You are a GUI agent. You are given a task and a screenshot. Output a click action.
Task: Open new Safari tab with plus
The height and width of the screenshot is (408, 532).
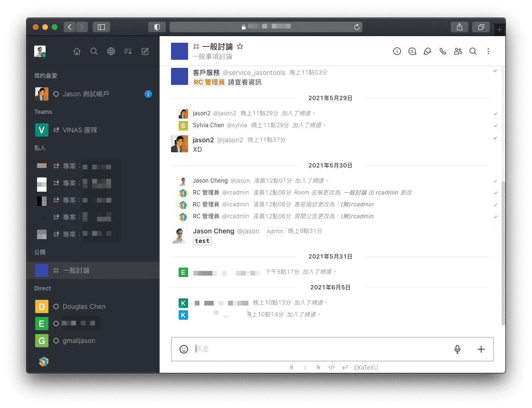499,30
